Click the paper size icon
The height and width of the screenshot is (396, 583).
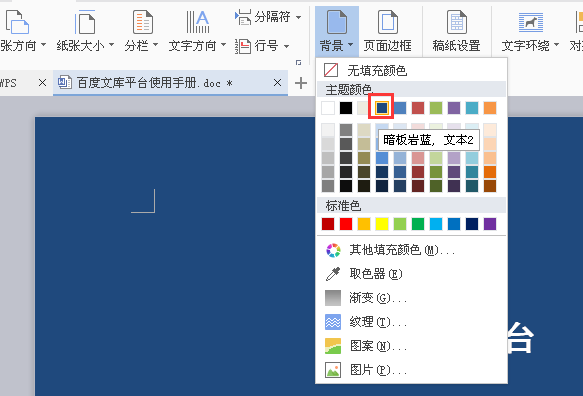tap(85, 22)
